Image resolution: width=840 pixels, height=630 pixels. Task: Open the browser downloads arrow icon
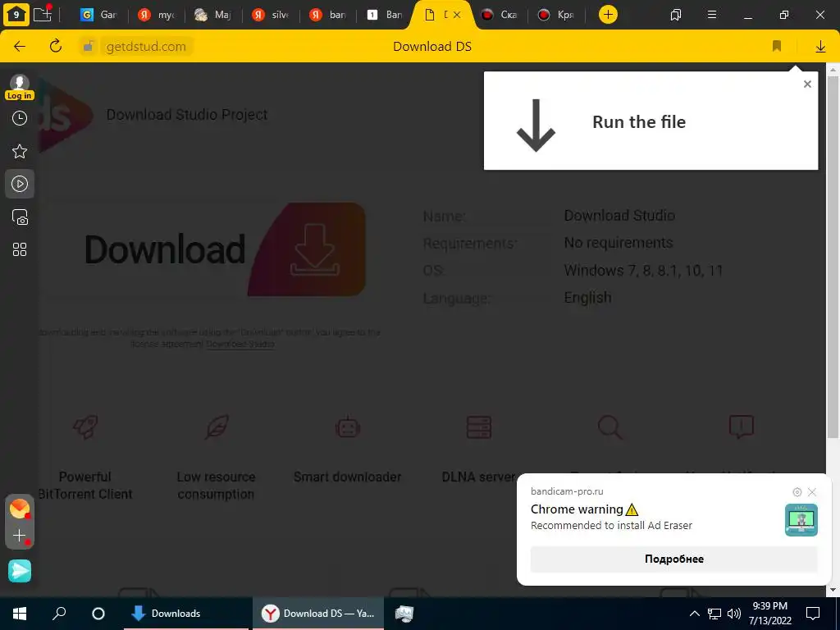(820, 47)
